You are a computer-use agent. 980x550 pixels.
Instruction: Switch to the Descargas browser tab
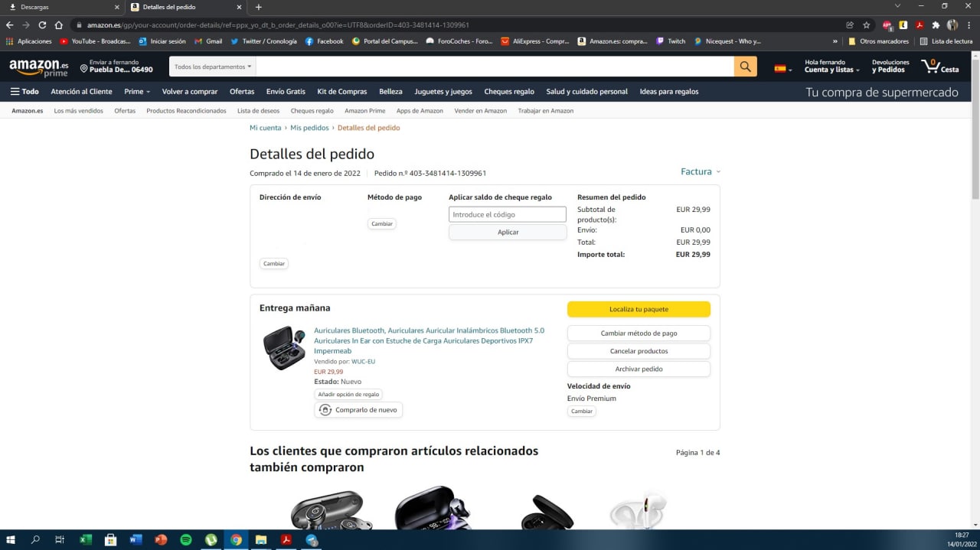click(61, 7)
